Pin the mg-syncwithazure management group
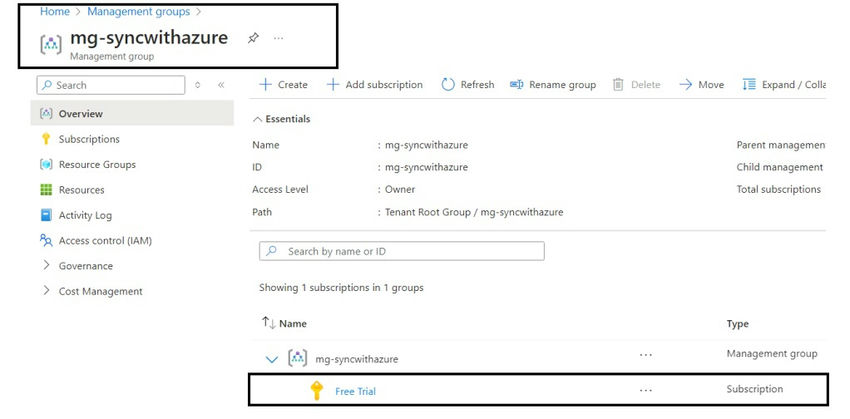 (x=253, y=38)
